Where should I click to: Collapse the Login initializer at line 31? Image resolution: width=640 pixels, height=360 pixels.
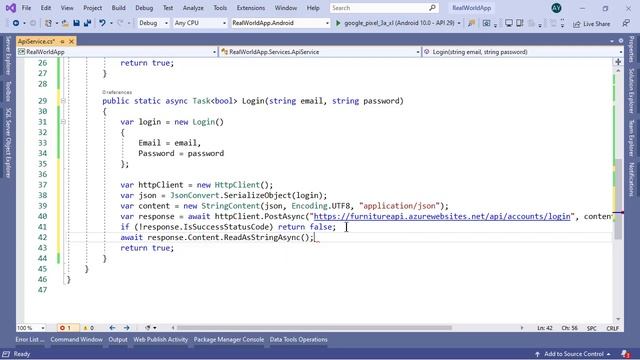63,122
